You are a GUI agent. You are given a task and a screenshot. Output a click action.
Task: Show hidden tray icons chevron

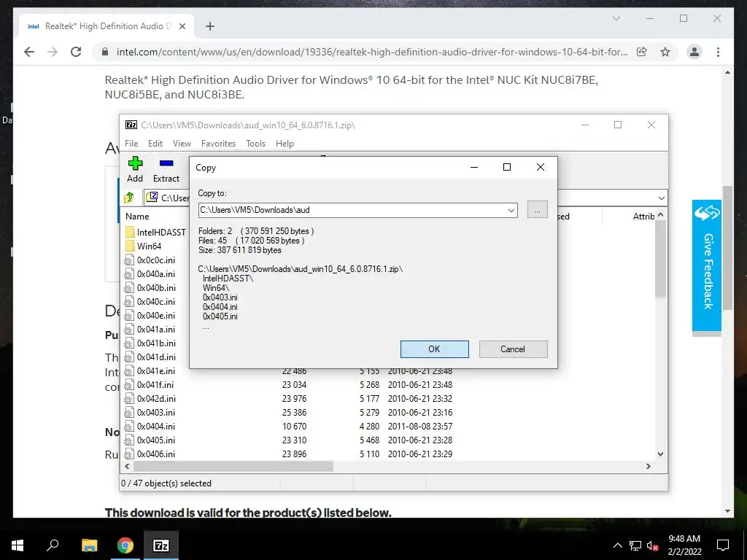pyautogui.click(x=617, y=545)
